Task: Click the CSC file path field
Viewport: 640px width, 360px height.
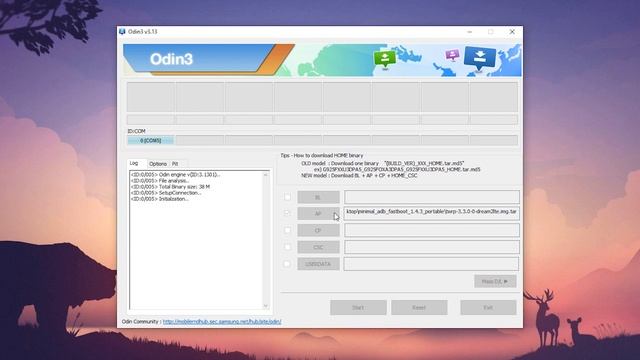Action: tap(432, 247)
